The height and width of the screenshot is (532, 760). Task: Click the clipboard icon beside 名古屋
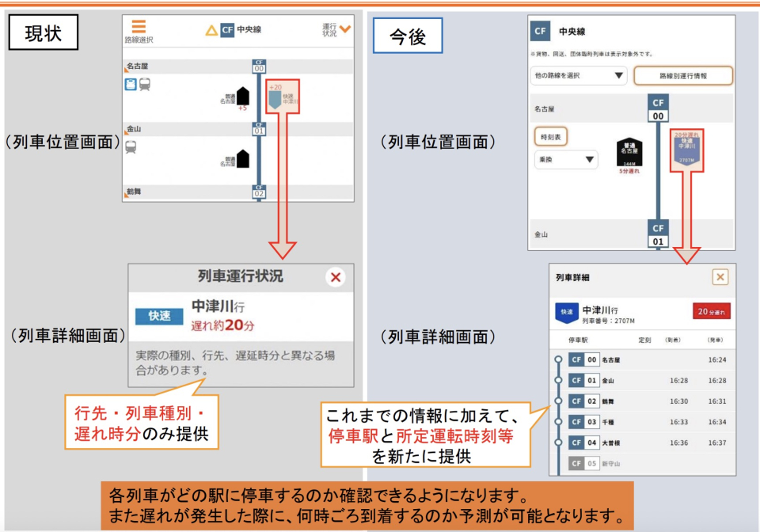pos(131,84)
